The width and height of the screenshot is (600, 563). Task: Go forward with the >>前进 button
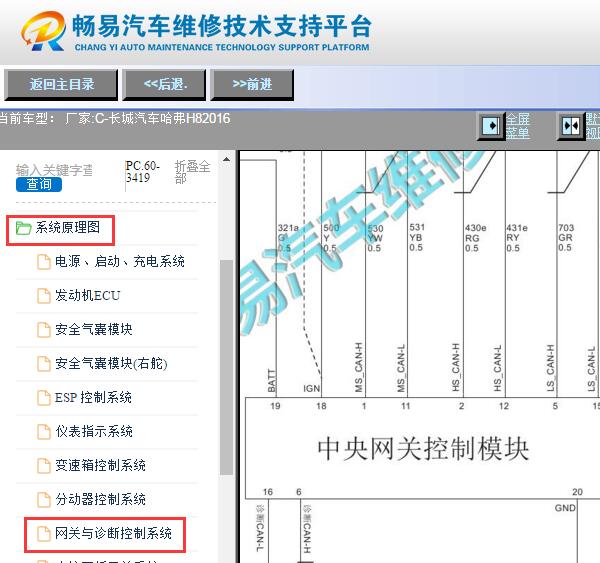pos(252,85)
